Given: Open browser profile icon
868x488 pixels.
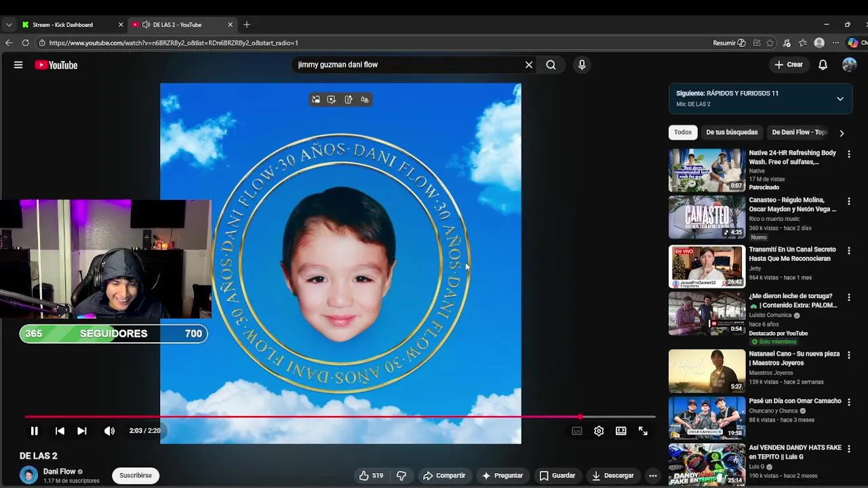Looking at the screenshot, I should click(x=819, y=43).
